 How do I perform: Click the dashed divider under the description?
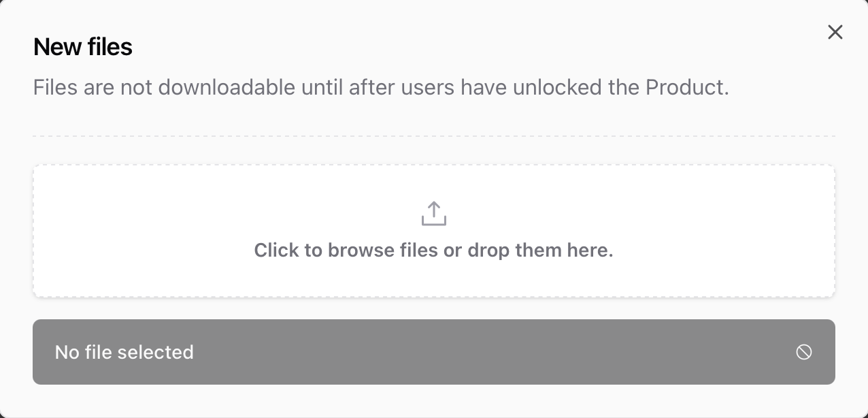coord(433,136)
